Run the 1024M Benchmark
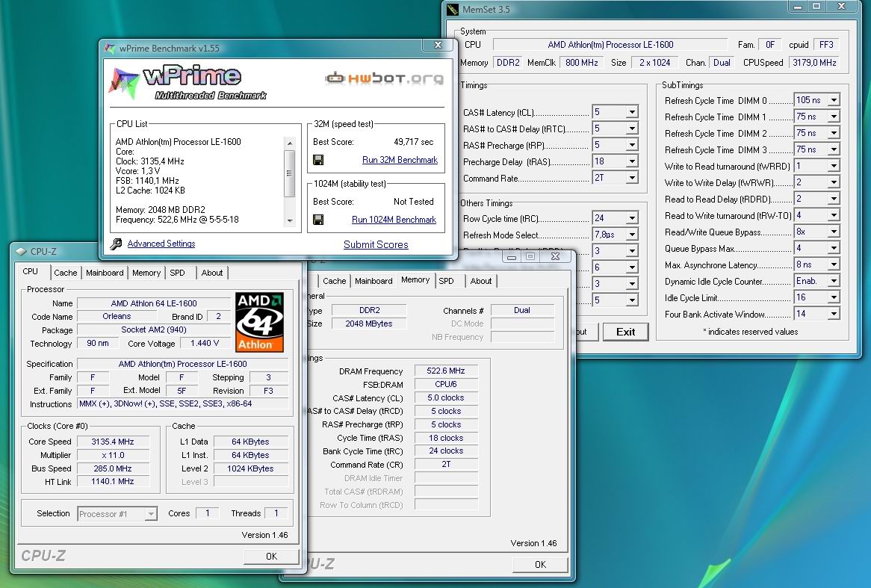Viewport: 871px width, 588px height. coord(394,220)
